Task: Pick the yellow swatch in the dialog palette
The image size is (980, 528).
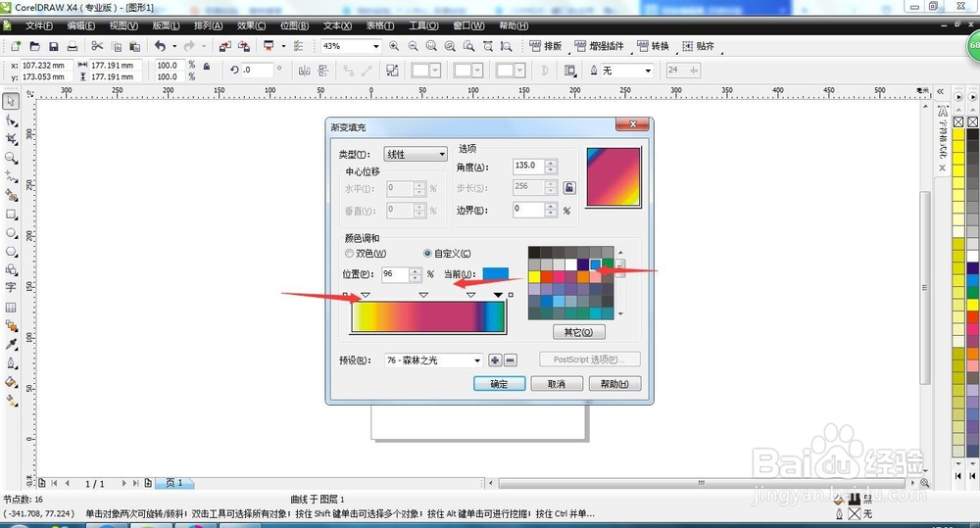Action: point(534,277)
